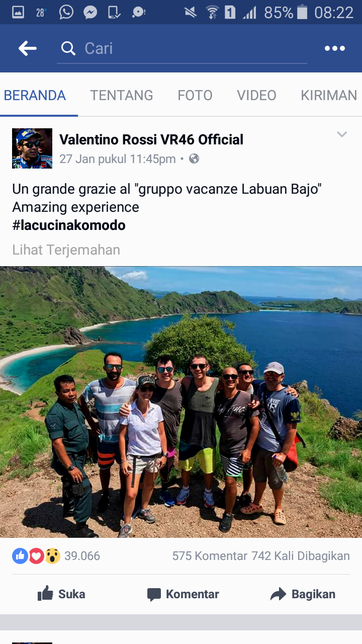Tap the red heart reaction icon
The width and height of the screenshot is (362, 644).
pos(36,556)
